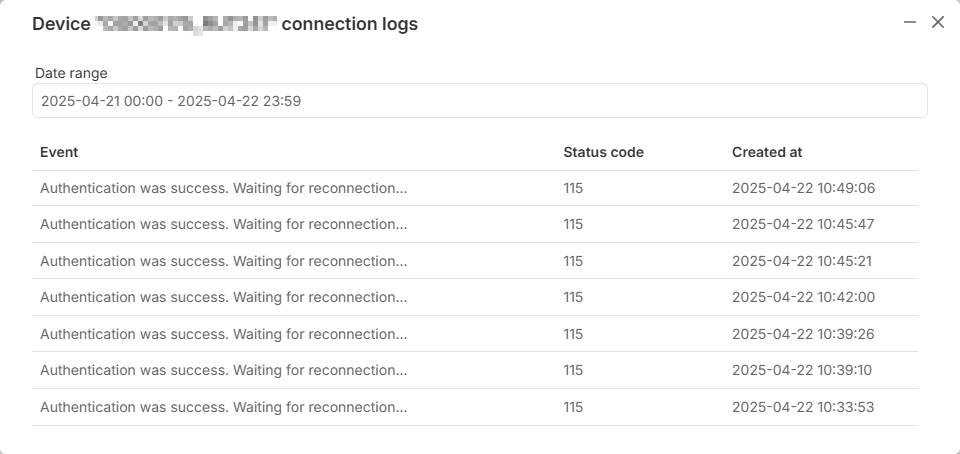The width and height of the screenshot is (960, 454).
Task: Select log entry created at 10:45:47
Action: [x=474, y=225]
